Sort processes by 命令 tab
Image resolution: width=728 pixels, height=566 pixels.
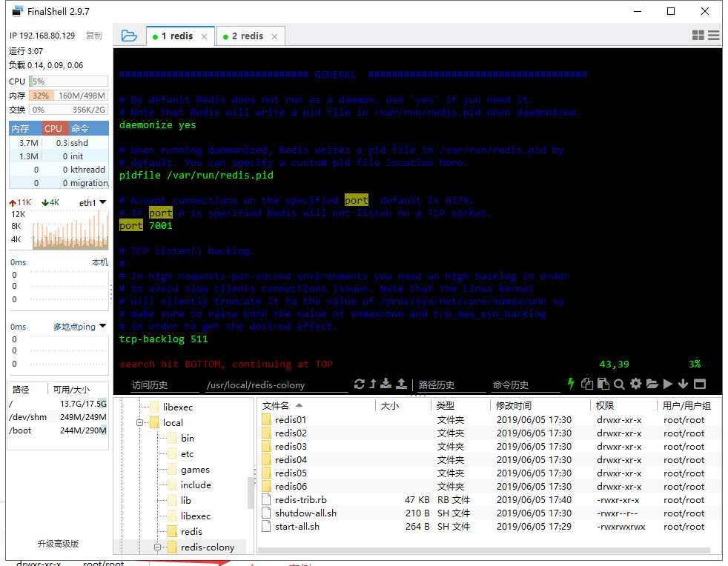click(88, 128)
